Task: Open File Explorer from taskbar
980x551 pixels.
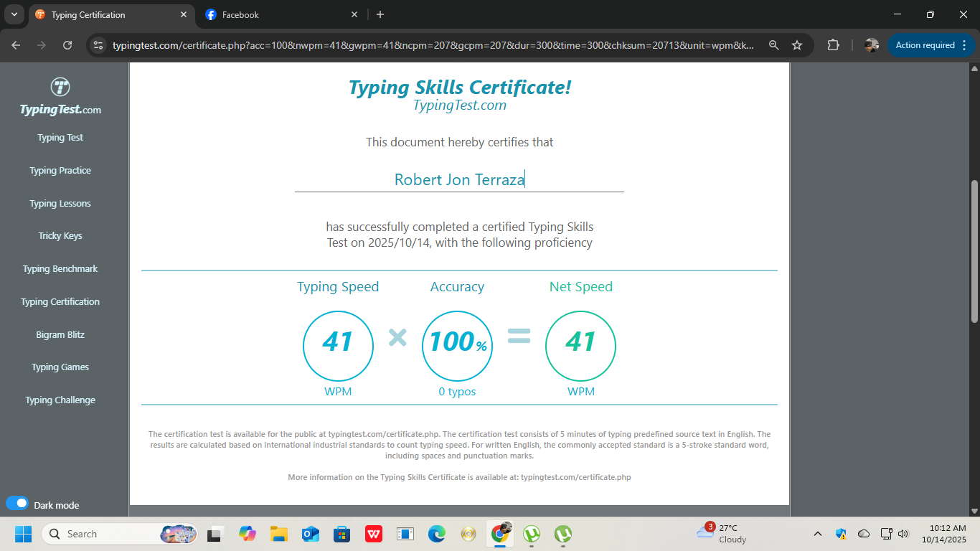Action: [x=278, y=534]
